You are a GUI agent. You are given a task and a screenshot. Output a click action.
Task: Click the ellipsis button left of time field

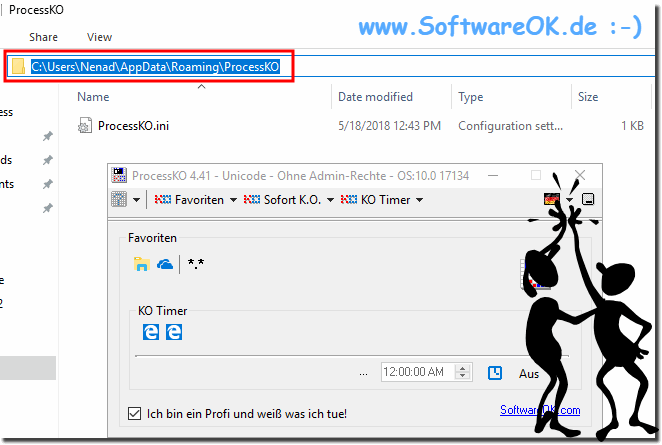[363, 373]
